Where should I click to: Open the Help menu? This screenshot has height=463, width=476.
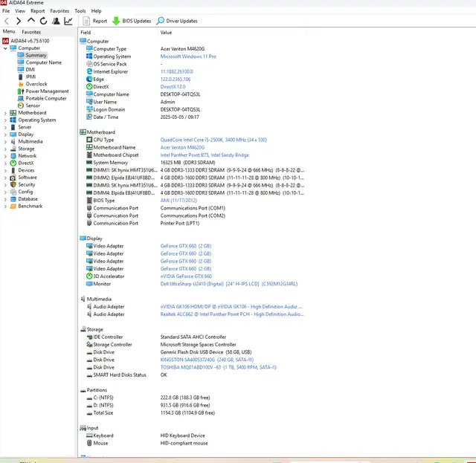click(x=96, y=11)
